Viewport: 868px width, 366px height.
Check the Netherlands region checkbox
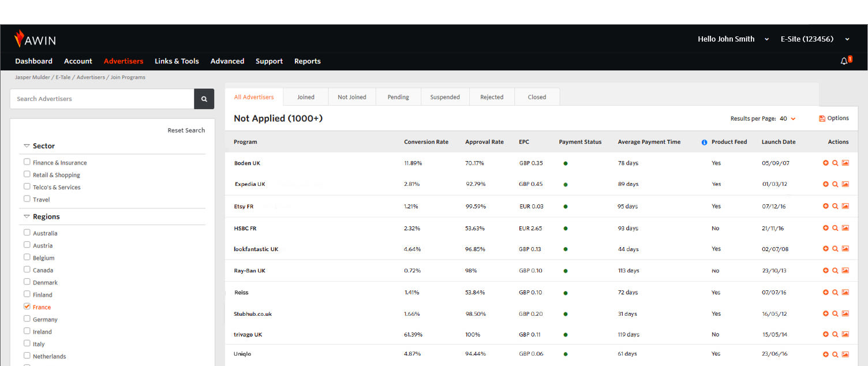pos(27,356)
